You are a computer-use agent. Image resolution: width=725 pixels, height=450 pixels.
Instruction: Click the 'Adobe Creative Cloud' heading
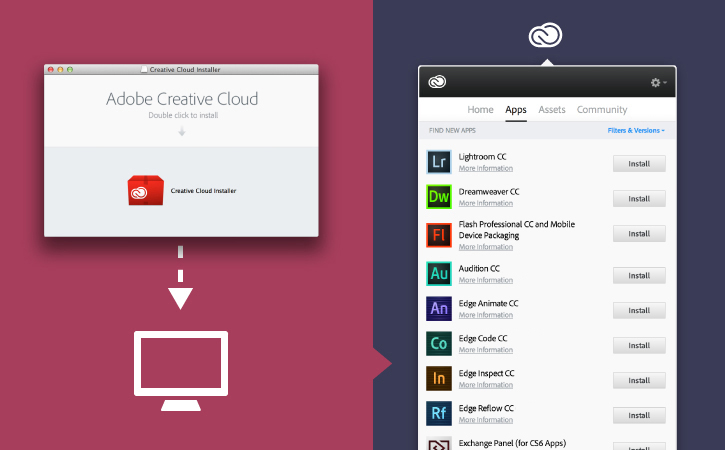pos(182,99)
